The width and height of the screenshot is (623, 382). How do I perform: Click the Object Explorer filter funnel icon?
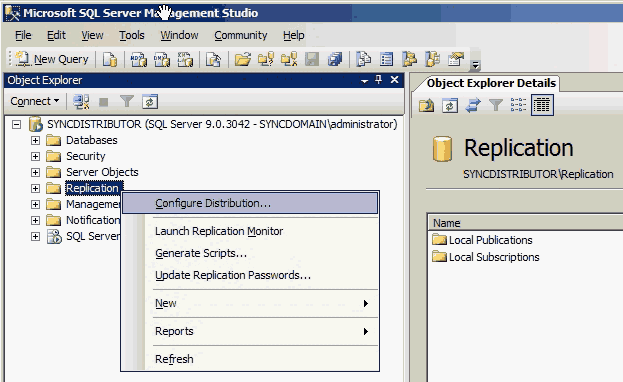coord(127,102)
